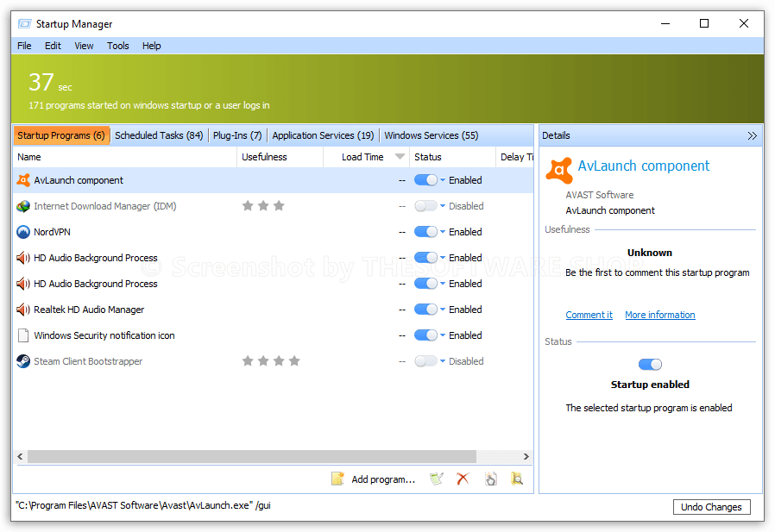Image resolution: width=775 pixels, height=532 pixels.
Task: Switch to the Plug-Ins (7) tab
Action: point(237,135)
